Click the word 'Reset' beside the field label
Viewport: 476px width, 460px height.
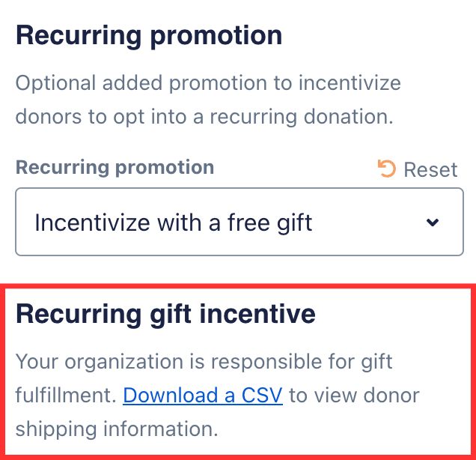click(x=430, y=169)
